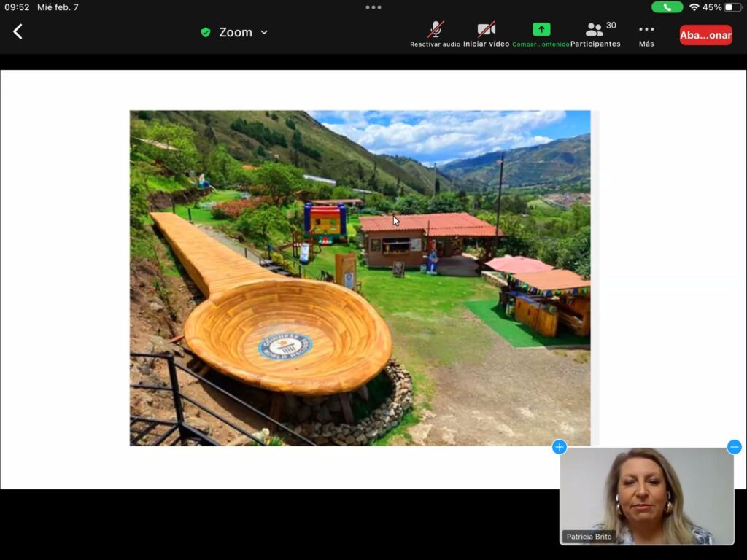Screen dimensions: 747x560
Task: Open the green share content button
Action: [541, 34]
